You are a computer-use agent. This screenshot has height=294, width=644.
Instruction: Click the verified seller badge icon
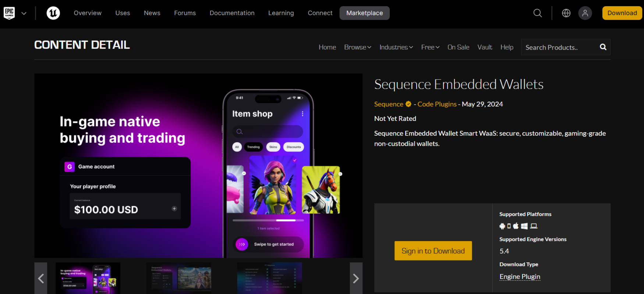pyautogui.click(x=408, y=104)
